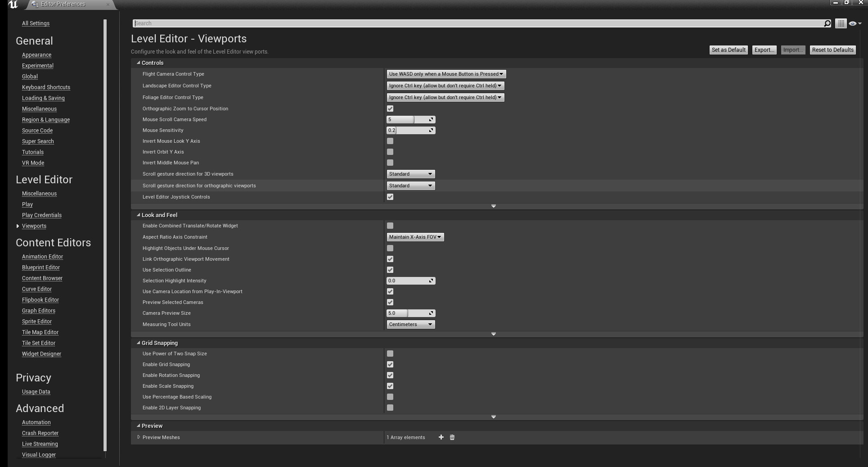Empty the Preview Meshes array trash icon
The width and height of the screenshot is (868, 467).
tap(452, 437)
